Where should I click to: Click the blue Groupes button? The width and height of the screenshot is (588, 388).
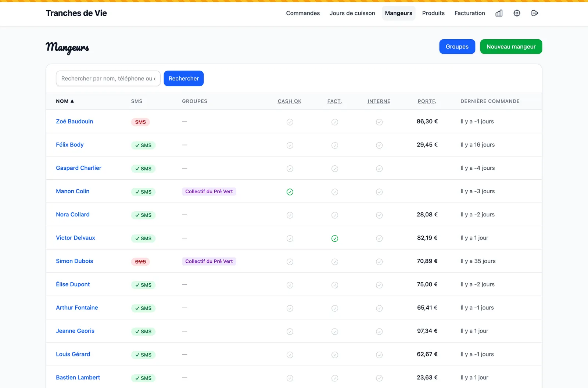[x=457, y=47]
